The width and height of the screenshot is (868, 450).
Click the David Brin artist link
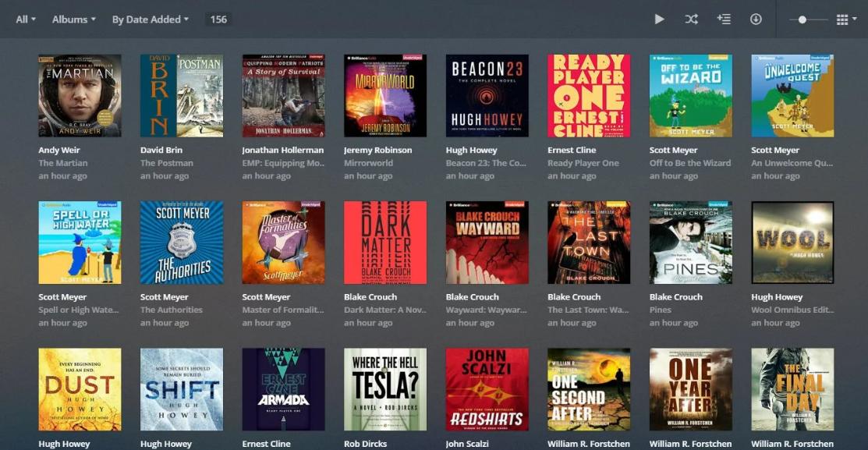pos(161,150)
